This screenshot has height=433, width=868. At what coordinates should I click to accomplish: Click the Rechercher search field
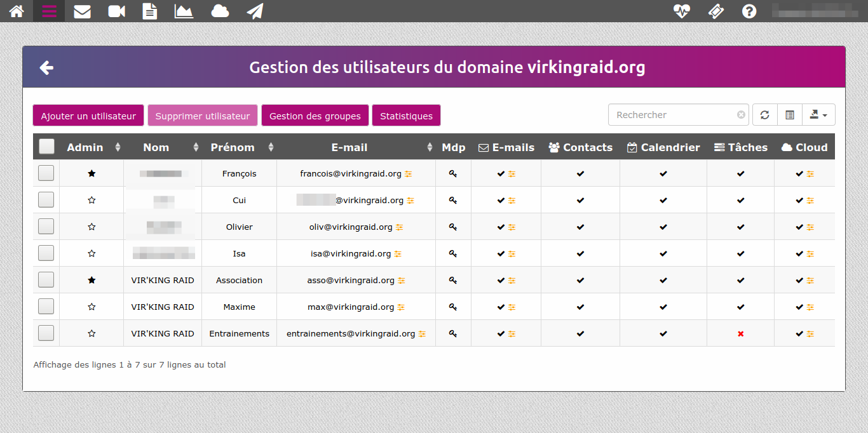674,115
